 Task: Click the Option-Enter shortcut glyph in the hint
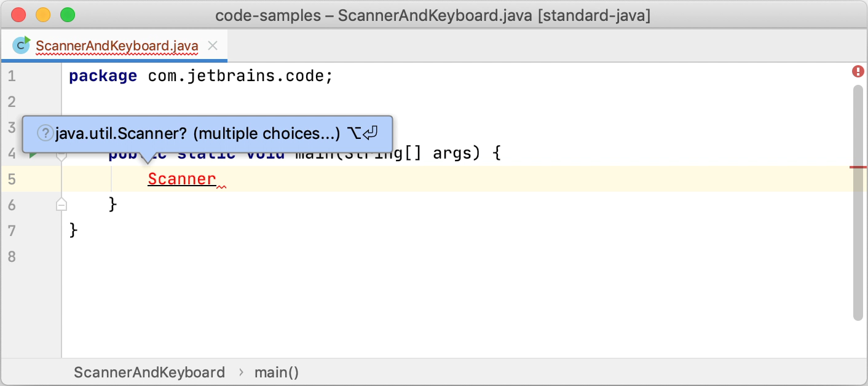pos(362,133)
